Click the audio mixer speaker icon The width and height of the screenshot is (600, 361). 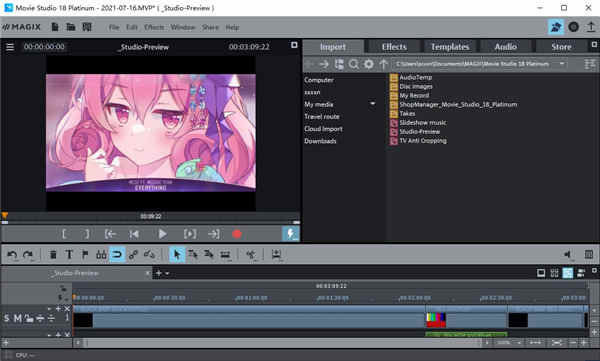[x=568, y=254]
